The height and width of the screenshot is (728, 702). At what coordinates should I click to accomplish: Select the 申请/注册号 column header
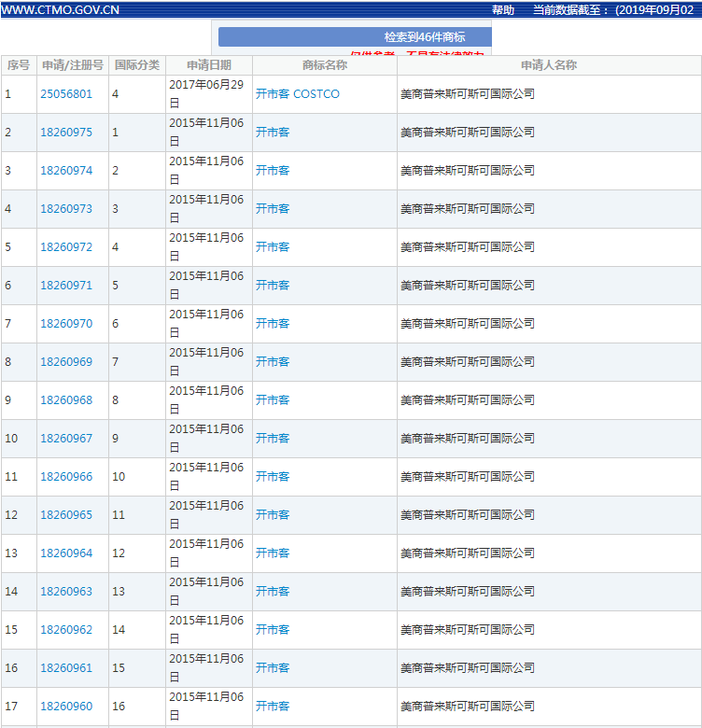[73, 65]
